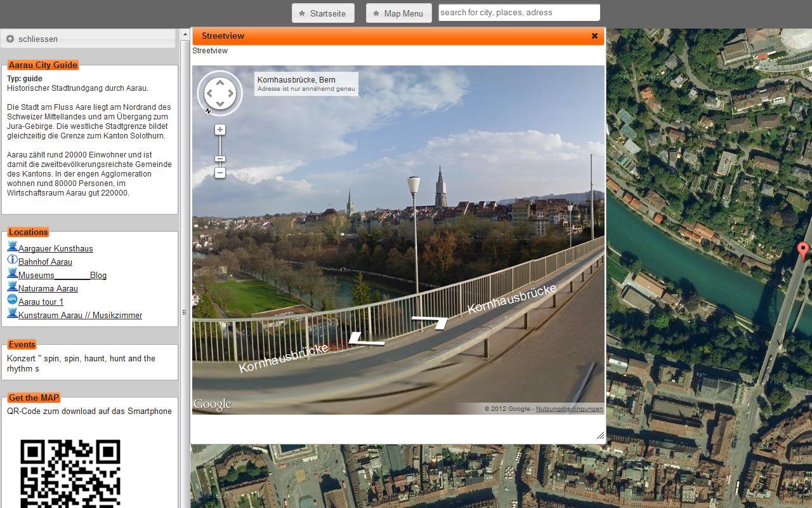The height and width of the screenshot is (508, 812).
Task: Click the sidebar splitter handle
Action: click(x=185, y=312)
